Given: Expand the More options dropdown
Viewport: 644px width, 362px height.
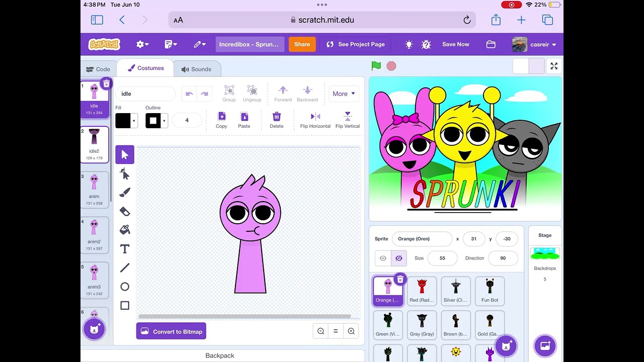Looking at the screenshot, I should click(344, 94).
